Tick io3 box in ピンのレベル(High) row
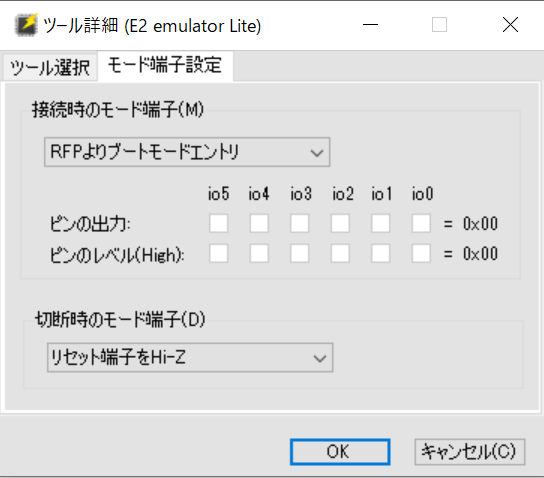 [x=300, y=253]
